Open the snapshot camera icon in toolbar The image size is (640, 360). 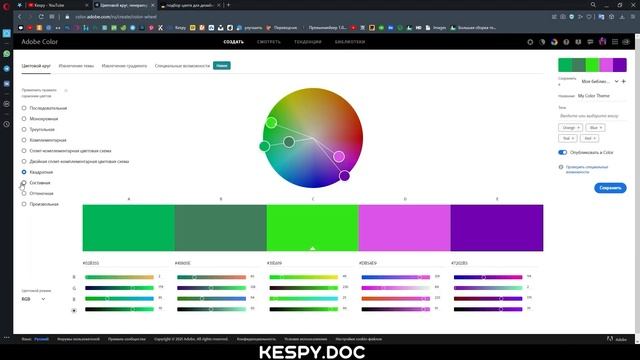coord(563,17)
